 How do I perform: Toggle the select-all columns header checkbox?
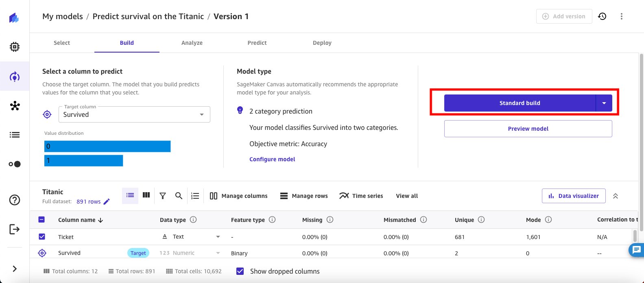pos(41,219)
